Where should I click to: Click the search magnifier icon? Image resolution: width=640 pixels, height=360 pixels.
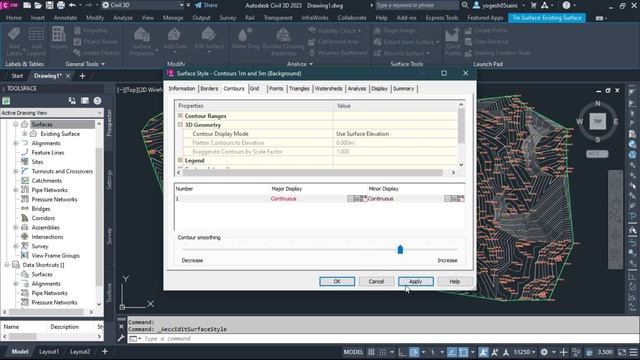coord(465,5)
